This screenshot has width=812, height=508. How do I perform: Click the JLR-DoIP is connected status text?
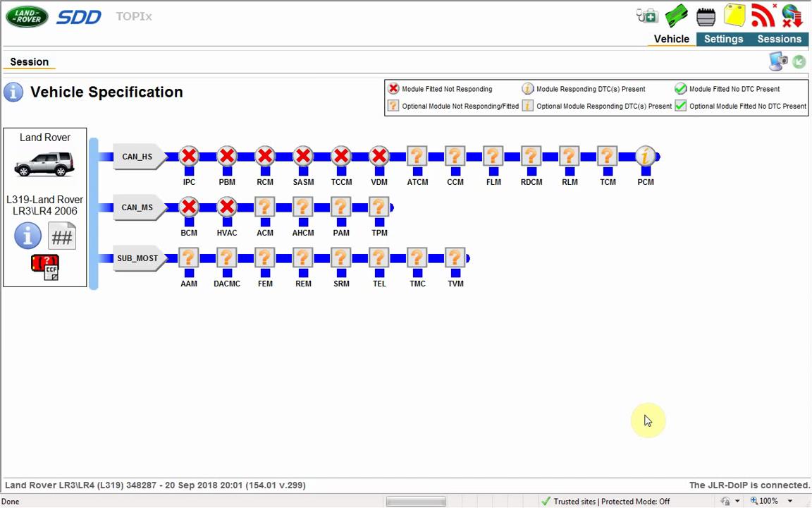pos(749,485)
